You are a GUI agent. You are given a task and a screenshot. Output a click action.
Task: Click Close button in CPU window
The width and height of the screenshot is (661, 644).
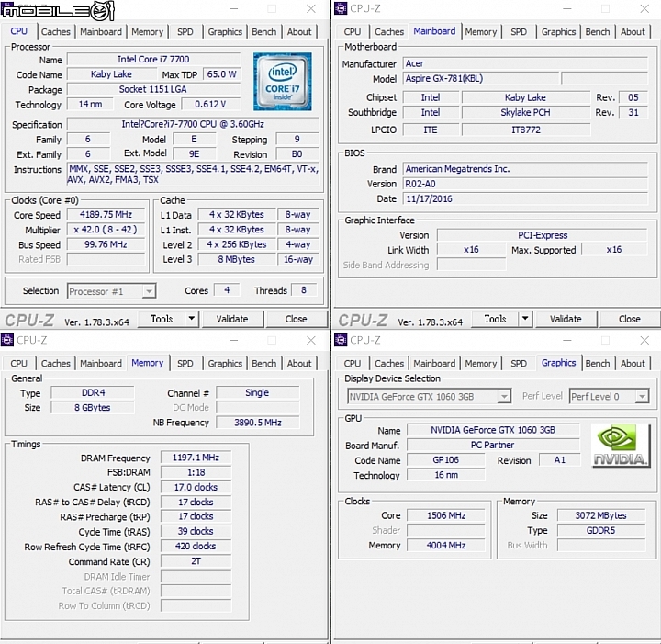296,319
